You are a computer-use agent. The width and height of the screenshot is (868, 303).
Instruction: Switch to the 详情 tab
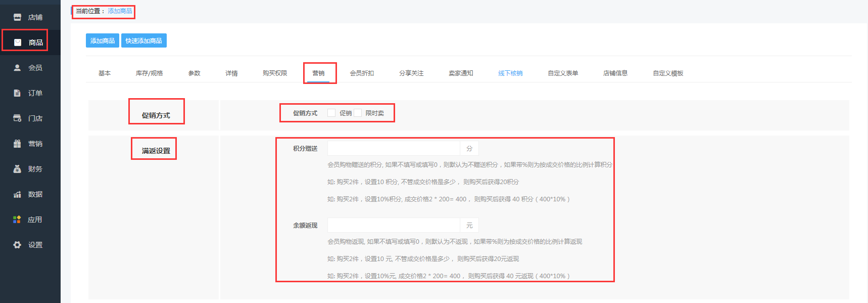[231, 73]
